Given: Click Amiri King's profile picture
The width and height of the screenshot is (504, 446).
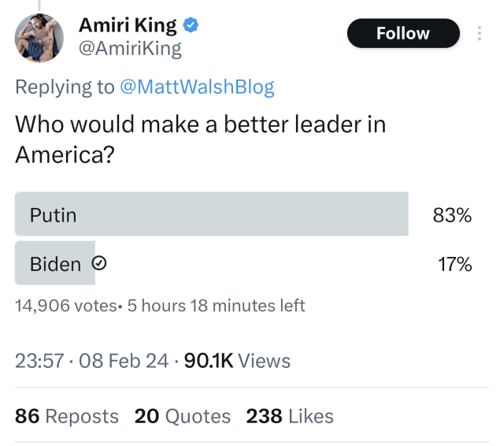Looking at the screenshot, I should 39,38.
